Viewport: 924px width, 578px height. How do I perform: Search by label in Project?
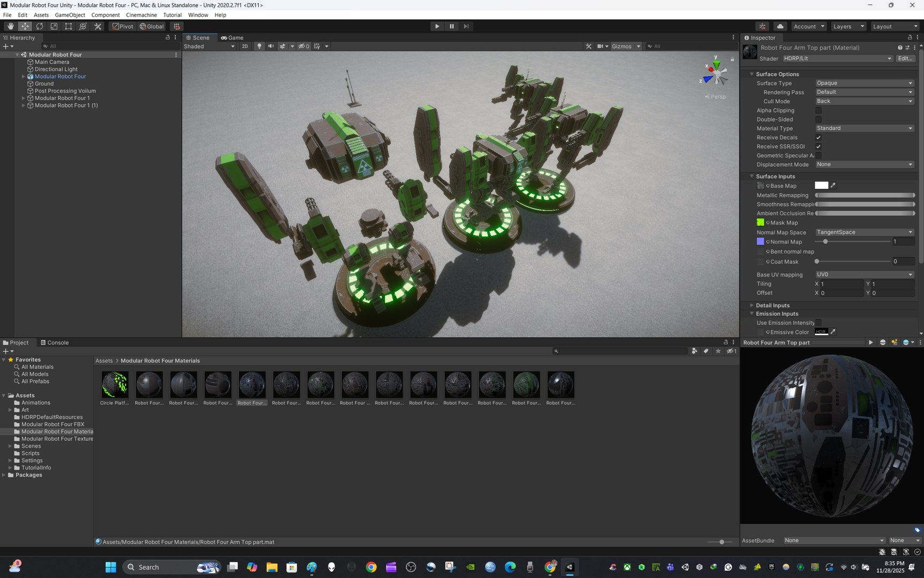pyautogui.click(x=706, y=351)
